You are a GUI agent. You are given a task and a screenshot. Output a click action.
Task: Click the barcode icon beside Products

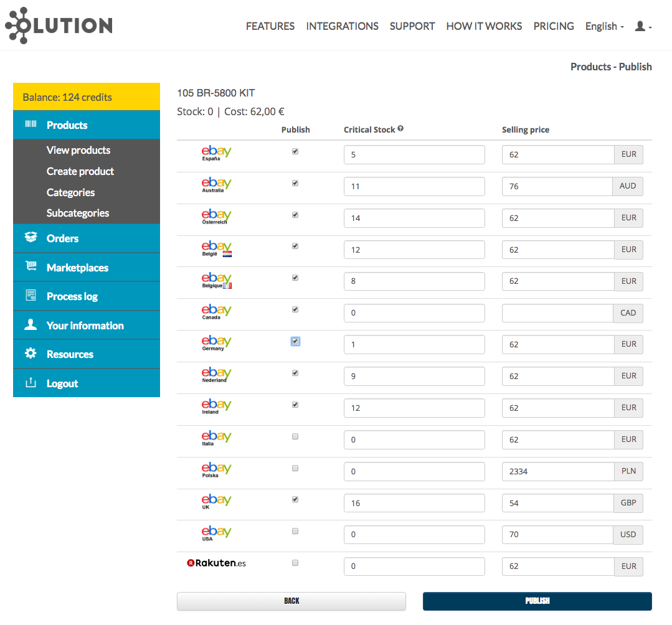31,125
